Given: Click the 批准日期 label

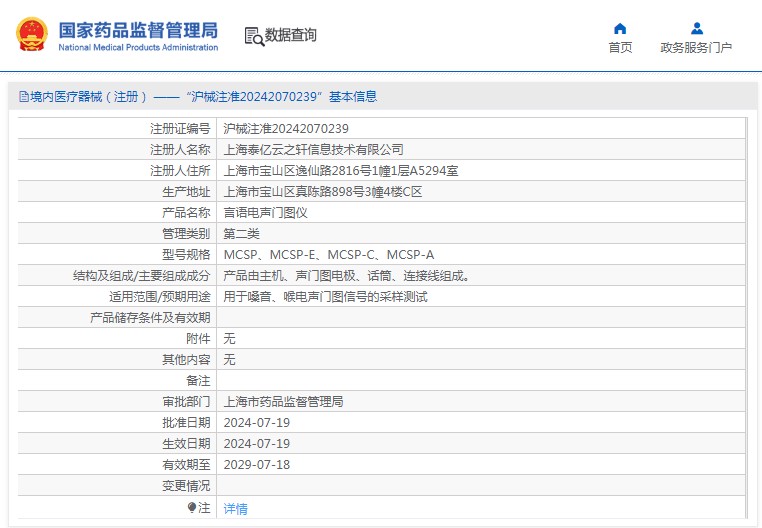Looking at the screenshot, I should [186, 422].
